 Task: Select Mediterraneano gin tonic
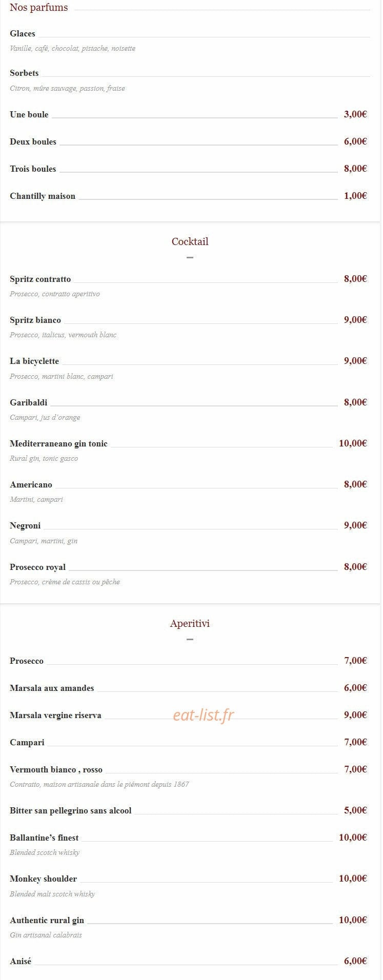[58, 444]
